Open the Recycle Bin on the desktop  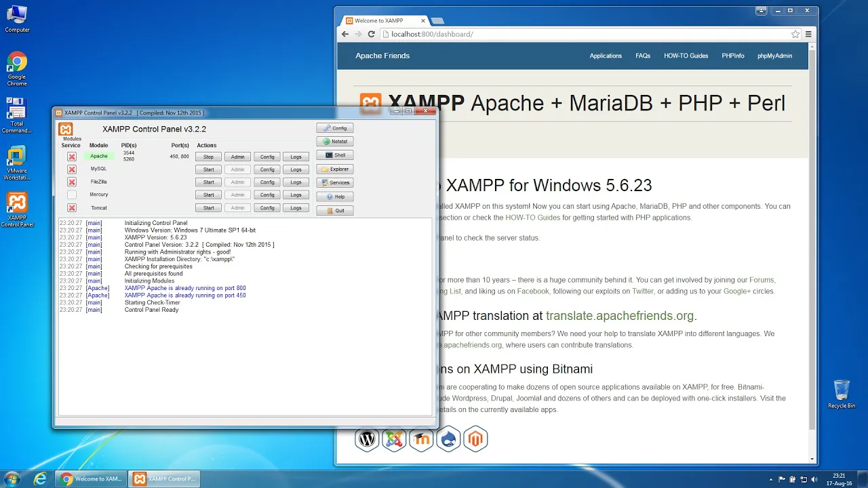tap(842, 394)
